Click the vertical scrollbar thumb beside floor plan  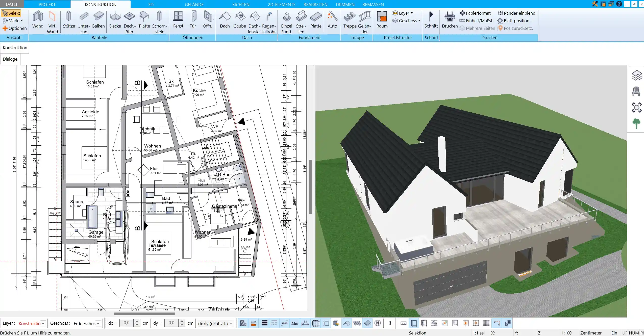point(310,187)
